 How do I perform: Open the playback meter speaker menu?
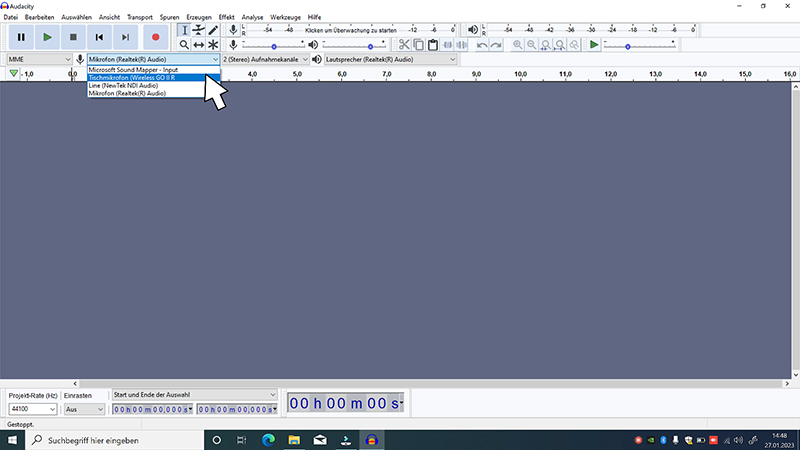(473, 30)
